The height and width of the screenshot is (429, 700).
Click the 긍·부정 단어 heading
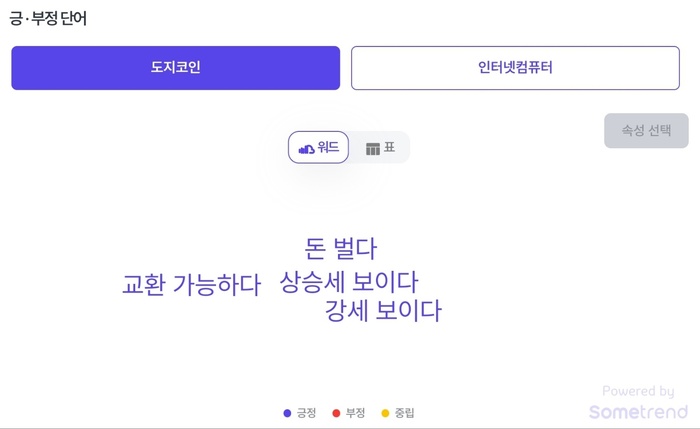48,18
